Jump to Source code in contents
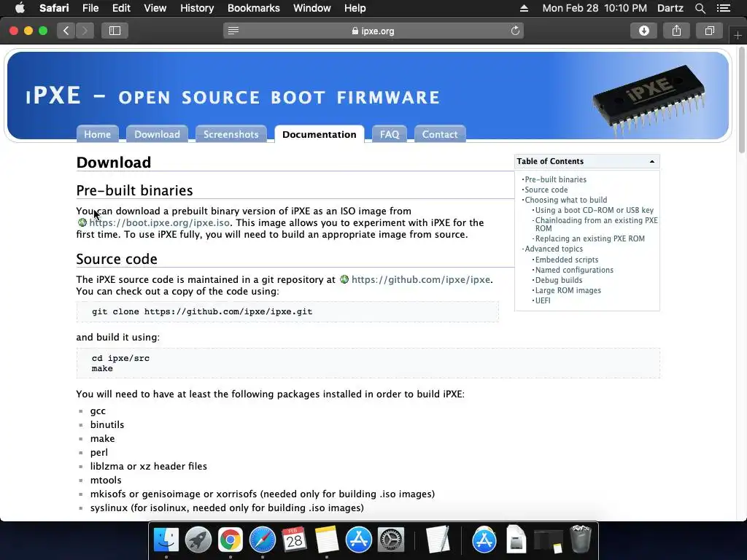 point(546,190)
